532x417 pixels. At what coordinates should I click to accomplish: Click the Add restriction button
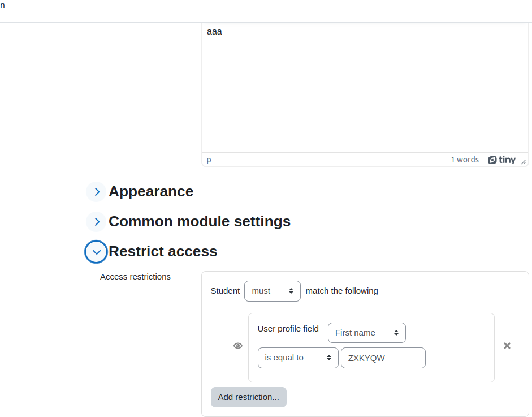point(249,397)
